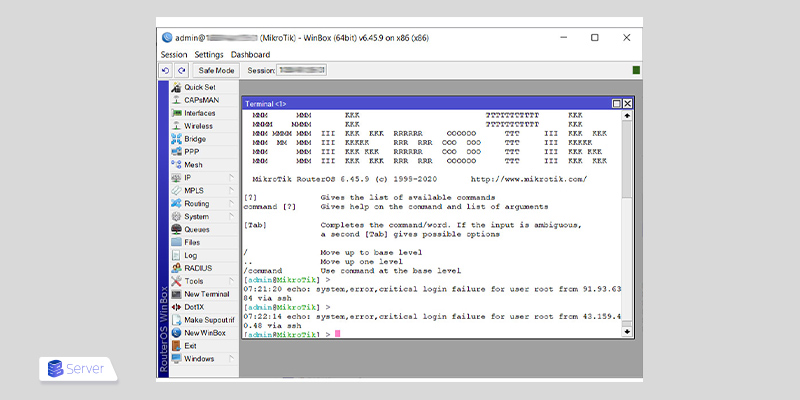Screen dimensions: 800x400
Task: Open the Wireless icon
Action: 176,126
